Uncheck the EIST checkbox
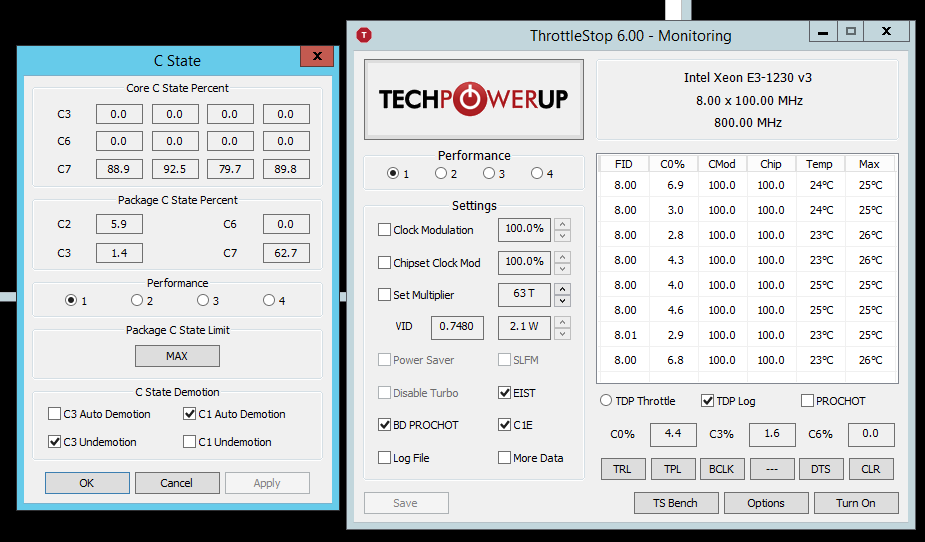Image resolution: width=925 pixels, height=542 pixels. click(504, 393)
